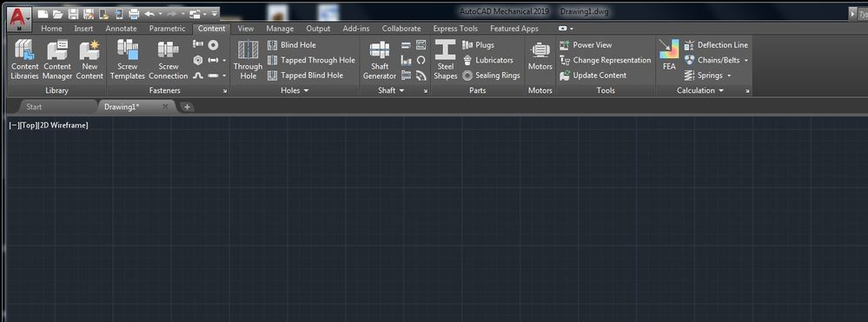Viewport: 868px width, 322px height.
Task: Start the FEA calculation tool
Action: click(669, 55)
